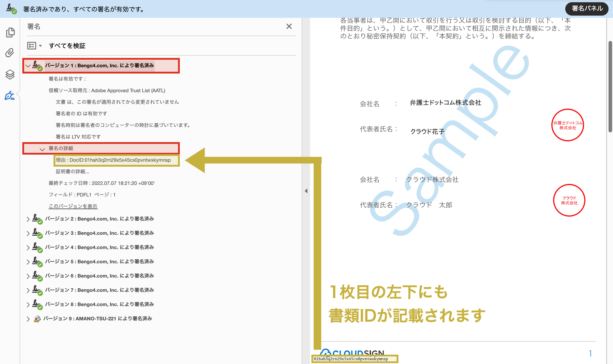The width and height of the screenshot is (613, 364).
Task: Open the layers panel icon
Action: point(10,74)
